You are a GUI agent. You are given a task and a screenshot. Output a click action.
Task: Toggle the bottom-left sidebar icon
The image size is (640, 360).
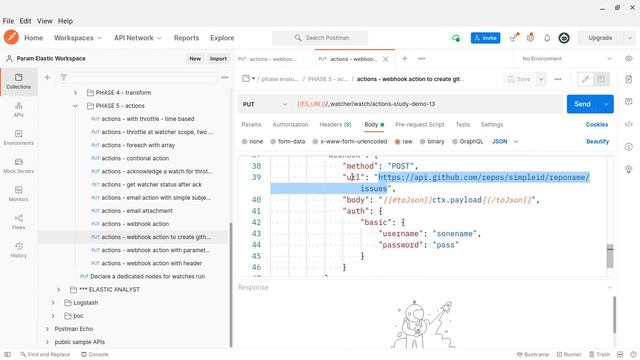[7, 354]
